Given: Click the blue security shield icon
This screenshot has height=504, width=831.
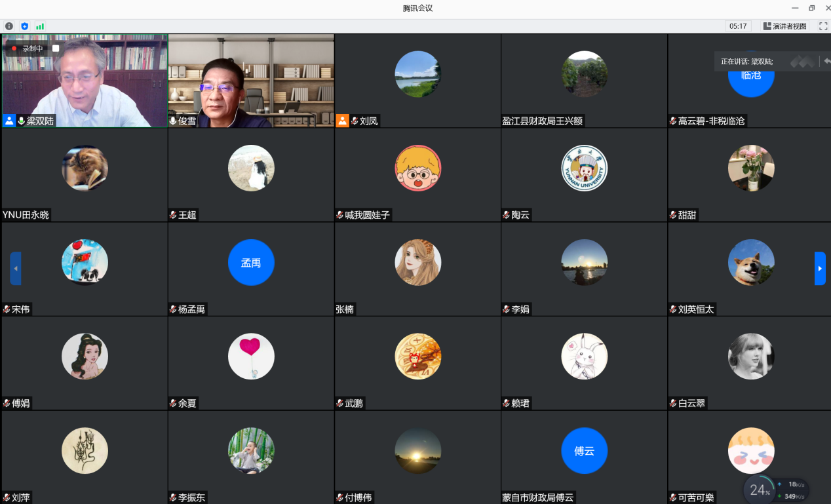Looking at the screenshot, I should click(x=25, y=26).
